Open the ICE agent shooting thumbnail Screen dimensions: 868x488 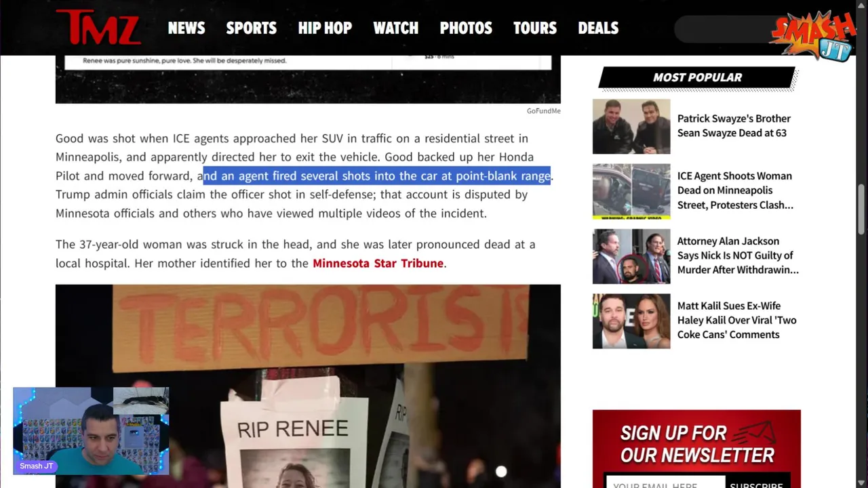(631, 191)
